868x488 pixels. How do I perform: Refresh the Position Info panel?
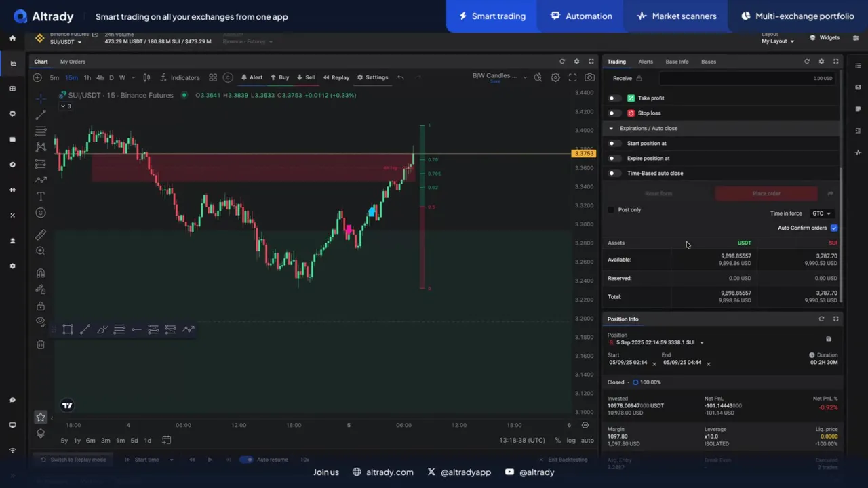click(x=821, y=319)
